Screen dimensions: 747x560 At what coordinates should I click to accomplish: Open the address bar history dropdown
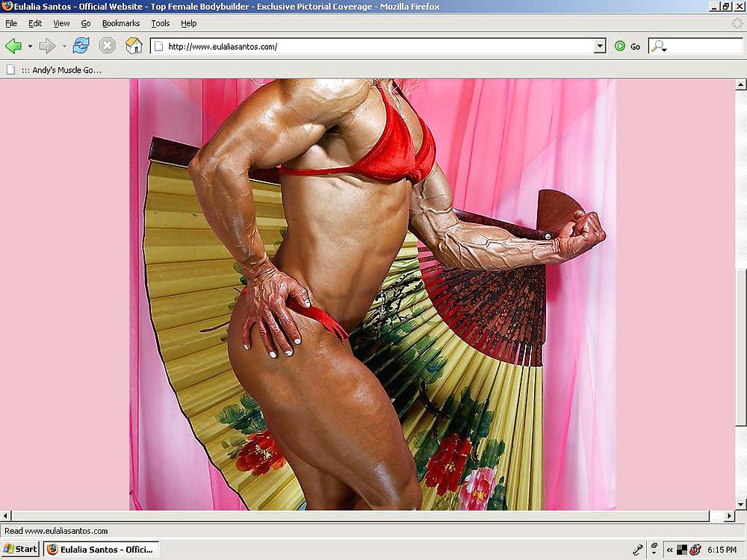(x=598, y=46)
